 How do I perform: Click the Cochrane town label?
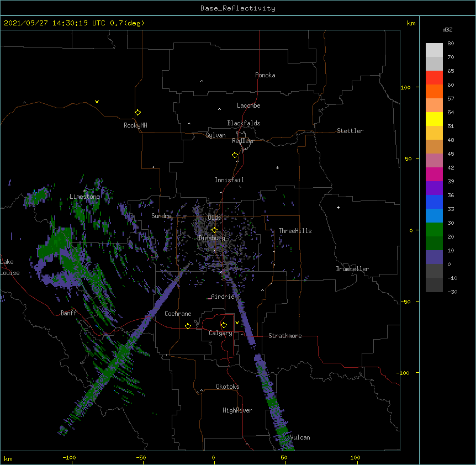pyautogui.click(x=178, y=314)
